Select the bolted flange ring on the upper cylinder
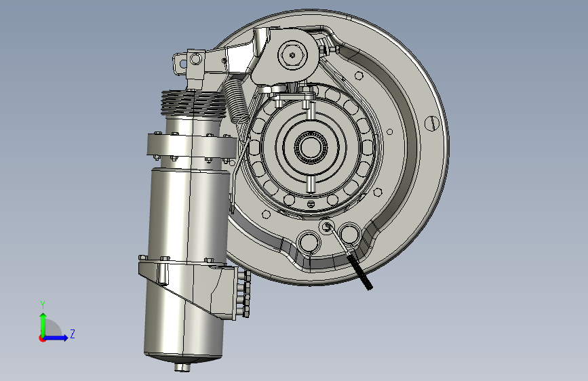 (192, 146)
